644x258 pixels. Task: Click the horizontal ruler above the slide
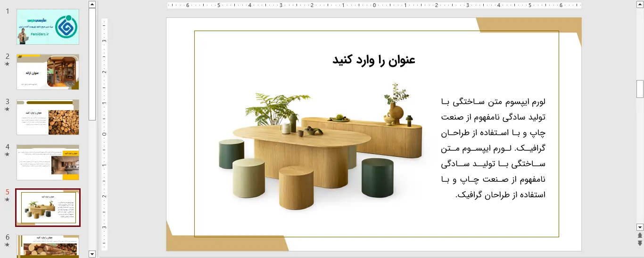pos(374,6)
